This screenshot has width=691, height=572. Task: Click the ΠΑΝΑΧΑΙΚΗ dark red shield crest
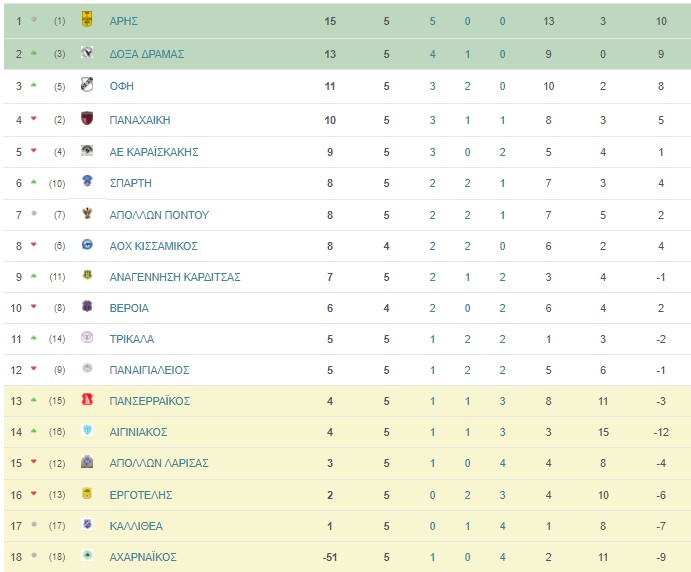click(x=87, y=118)
